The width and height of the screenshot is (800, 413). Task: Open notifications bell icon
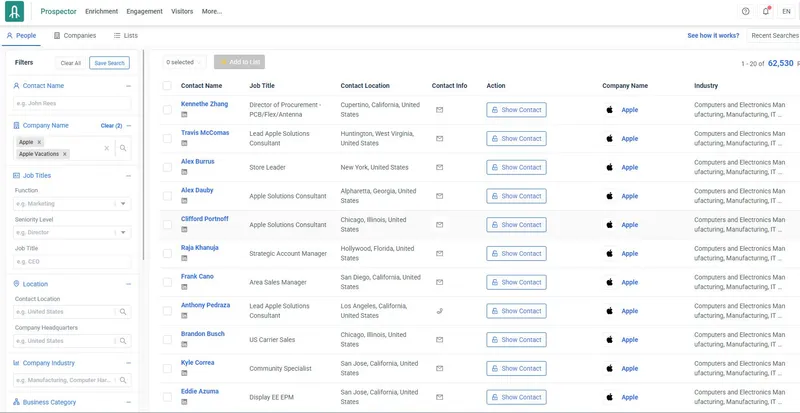[766, 11]
